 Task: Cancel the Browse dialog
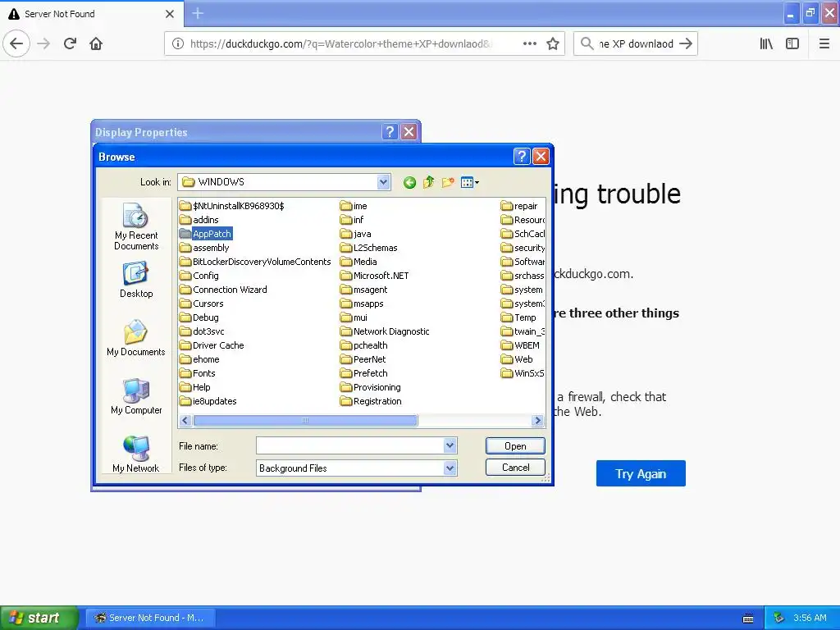[x=515, y=468]
